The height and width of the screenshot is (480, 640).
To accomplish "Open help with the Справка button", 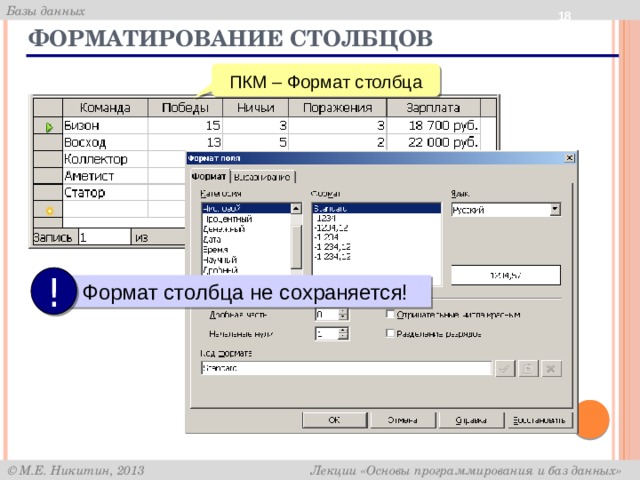I will (471, 420).
